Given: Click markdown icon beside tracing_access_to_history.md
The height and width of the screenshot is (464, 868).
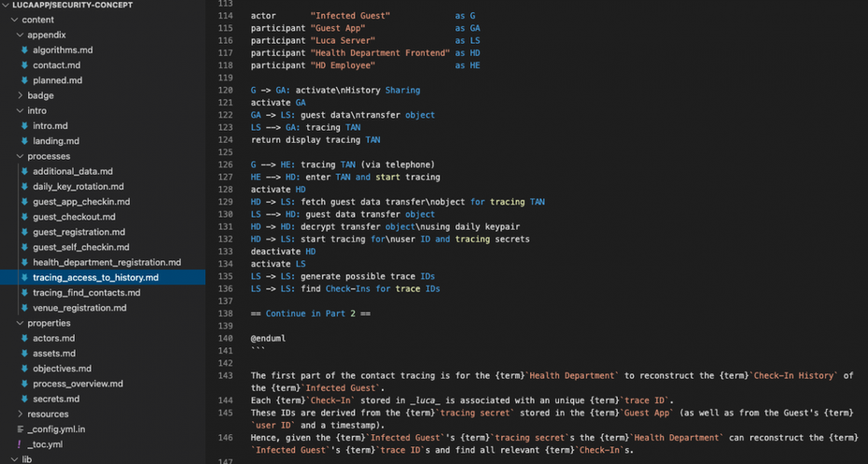Looking at the screenshot, I should click(x=24, y=278).
